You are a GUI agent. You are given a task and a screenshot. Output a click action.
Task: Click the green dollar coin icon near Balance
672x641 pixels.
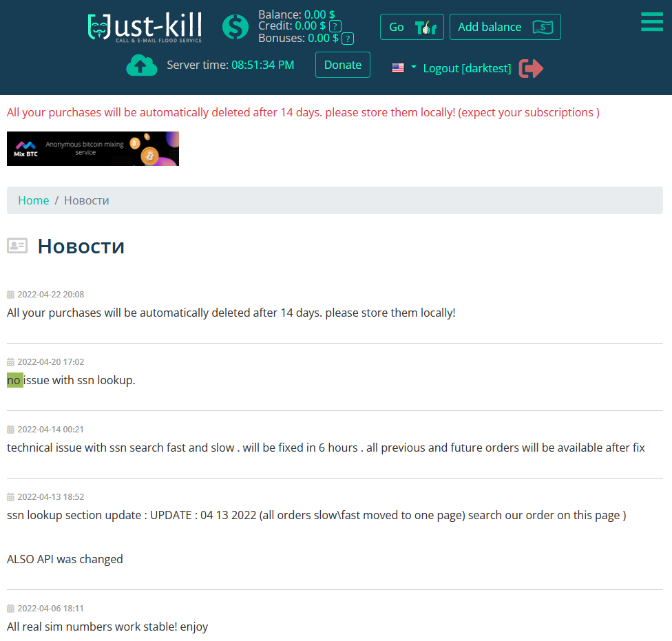click(x=235, y=27)
